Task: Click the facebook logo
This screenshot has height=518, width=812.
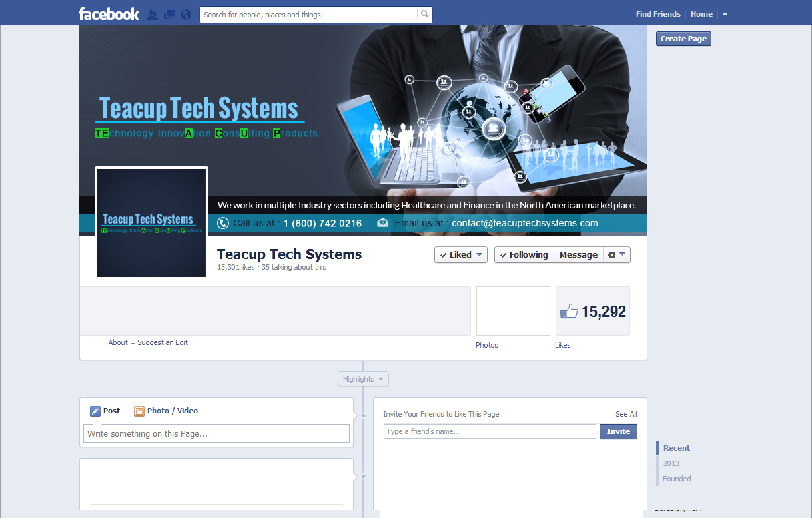Action: [x=109, y=13]
